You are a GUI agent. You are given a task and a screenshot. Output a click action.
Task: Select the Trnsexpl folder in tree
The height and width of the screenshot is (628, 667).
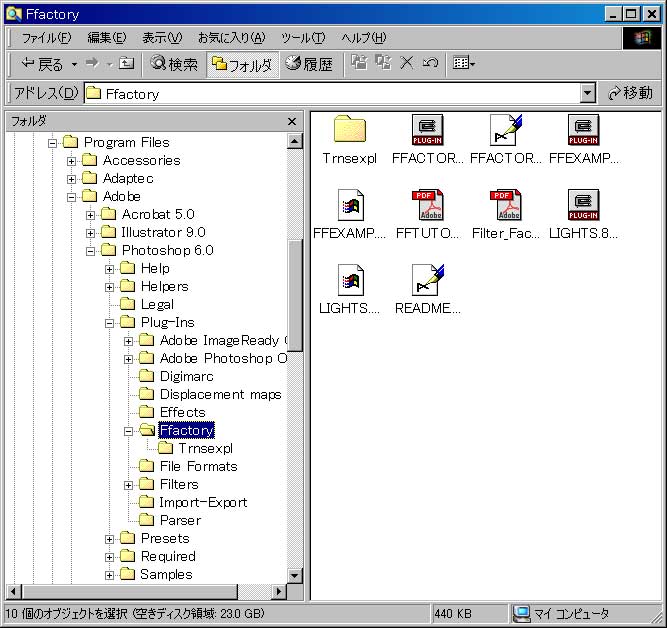[195, 448]
